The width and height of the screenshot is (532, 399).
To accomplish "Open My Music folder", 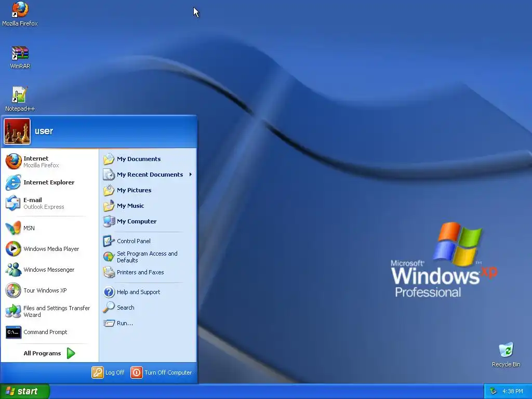I will pos(148,206).
